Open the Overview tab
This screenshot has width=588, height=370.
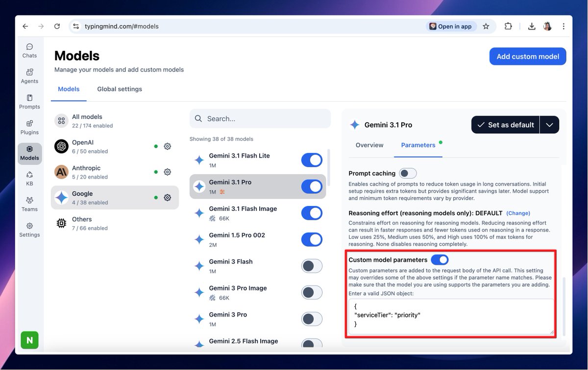coord(369,145)
